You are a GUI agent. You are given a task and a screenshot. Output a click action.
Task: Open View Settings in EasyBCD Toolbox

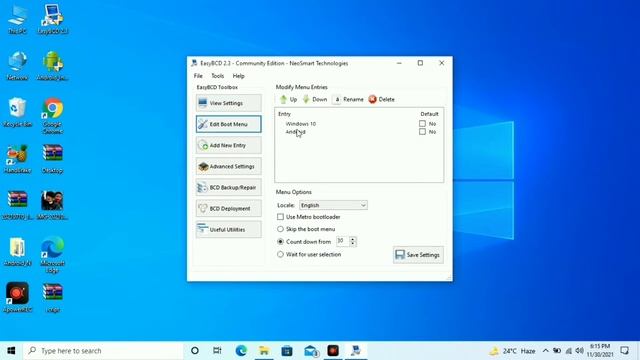pos(229,103)
